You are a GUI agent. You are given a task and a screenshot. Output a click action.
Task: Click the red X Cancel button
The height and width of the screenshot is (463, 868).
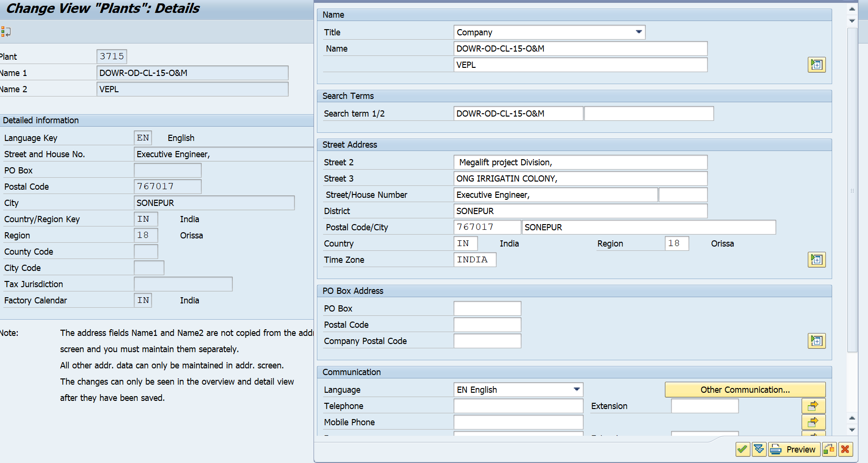coord(845,450)
